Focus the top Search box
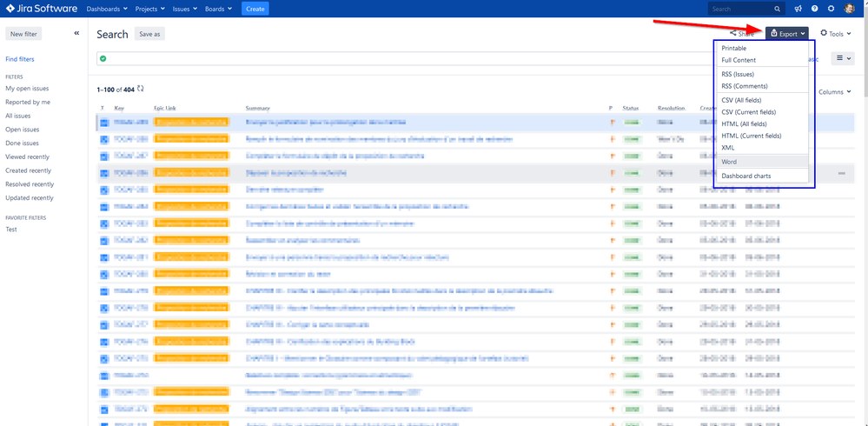This screenshot has height=426, width=868. click(746, 9)
